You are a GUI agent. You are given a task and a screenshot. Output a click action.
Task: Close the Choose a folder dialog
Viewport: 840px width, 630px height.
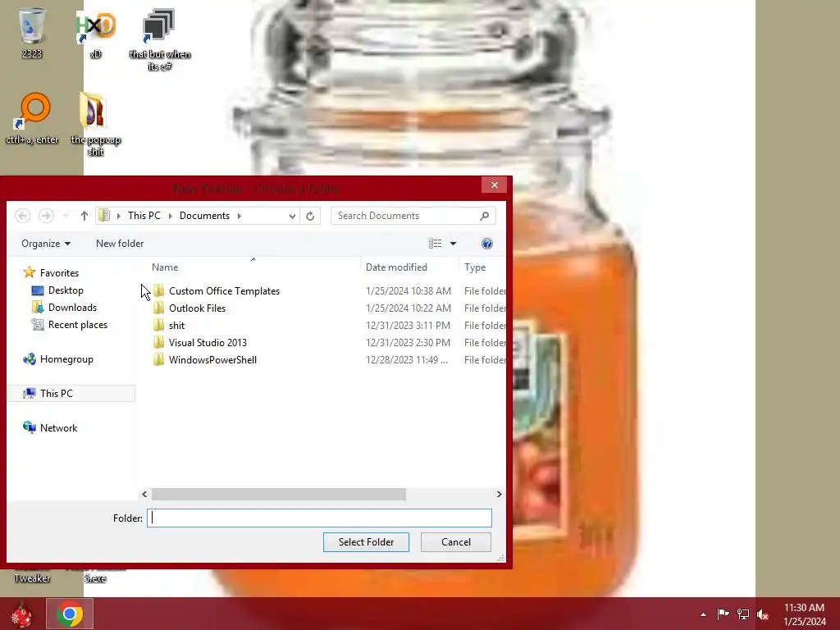click(x=494, y=185)
